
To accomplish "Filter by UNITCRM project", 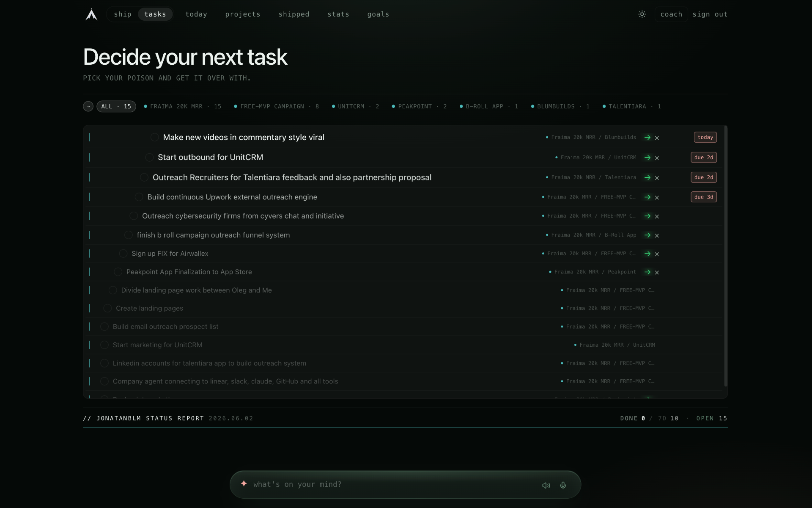I will click(x=355, y=107).
